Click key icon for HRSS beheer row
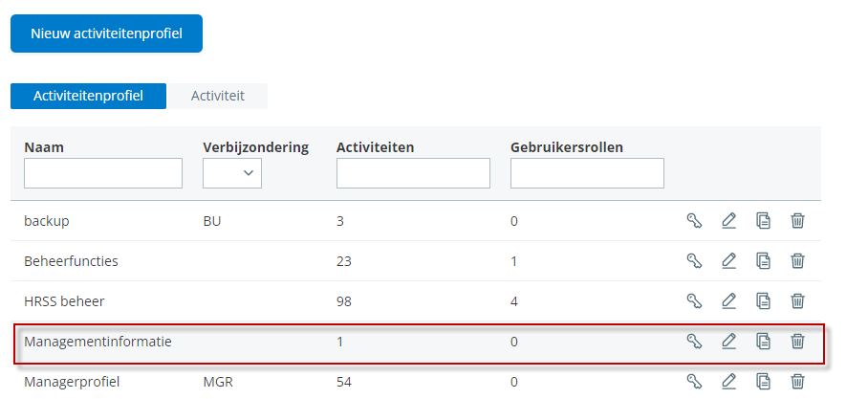This screenshot has height=399, width=868. (x=695, y=300)
